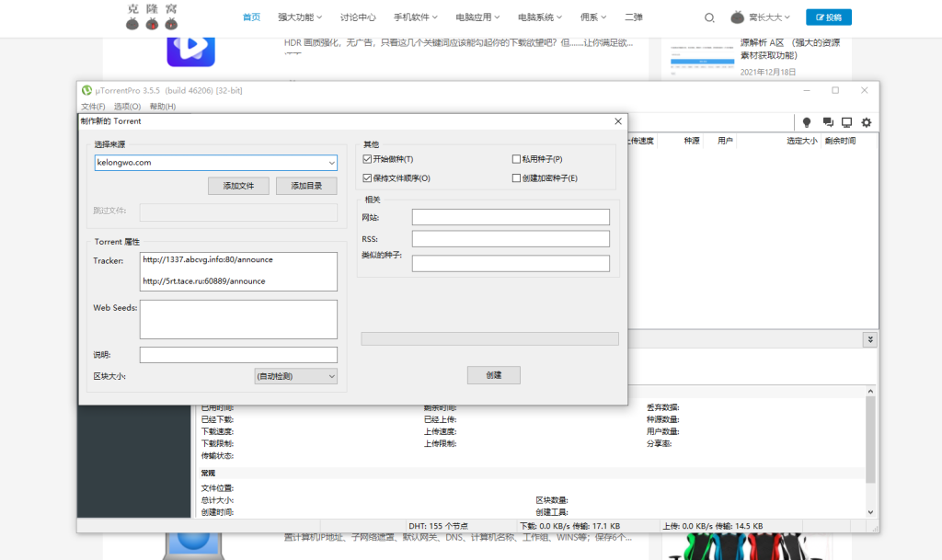Go to the 首页 nav tab
This screenshot has width=942, height=560.
[251, 17]
